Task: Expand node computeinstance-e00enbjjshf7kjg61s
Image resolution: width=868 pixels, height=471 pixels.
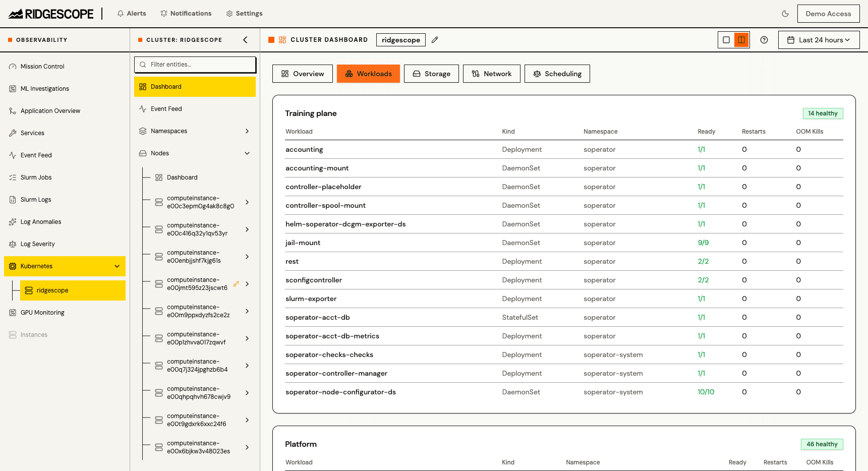Action: click(x=247, y=257)
